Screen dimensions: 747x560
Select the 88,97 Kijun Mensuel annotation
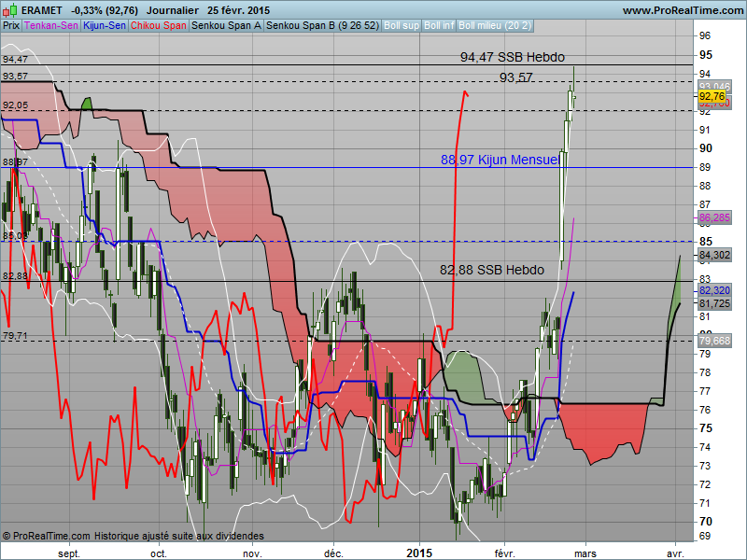point(500,160)
